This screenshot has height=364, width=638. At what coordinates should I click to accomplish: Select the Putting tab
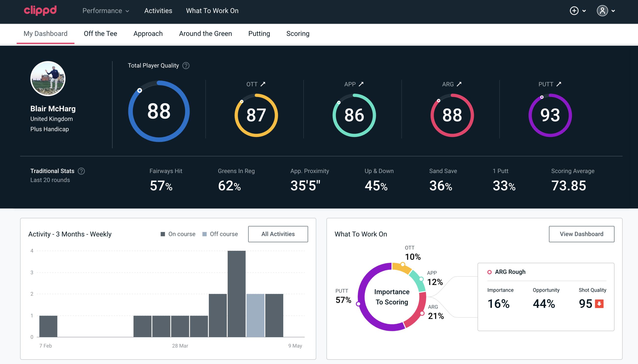[x=259, y=33]
